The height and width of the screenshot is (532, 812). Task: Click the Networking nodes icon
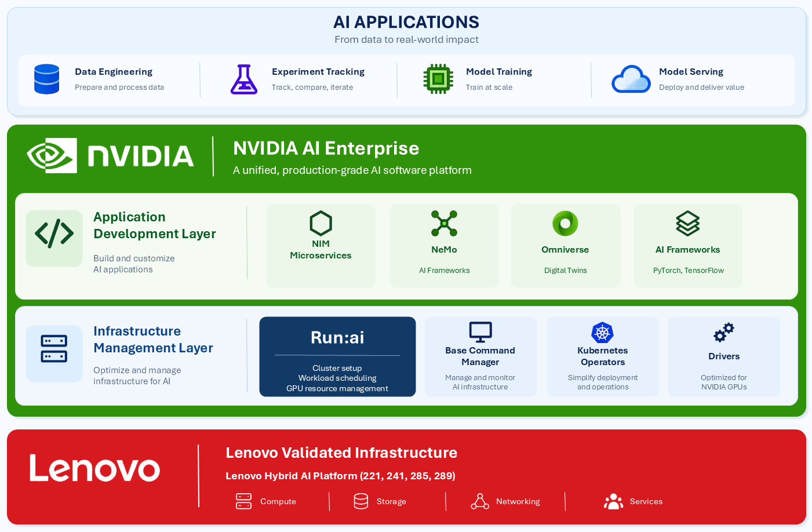480,501
